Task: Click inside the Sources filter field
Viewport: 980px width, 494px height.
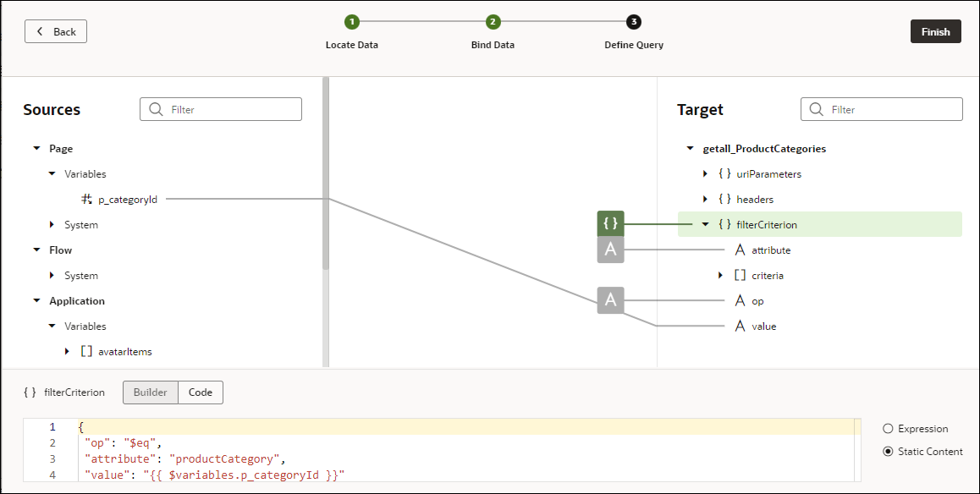Action: [x=228, y=108]
